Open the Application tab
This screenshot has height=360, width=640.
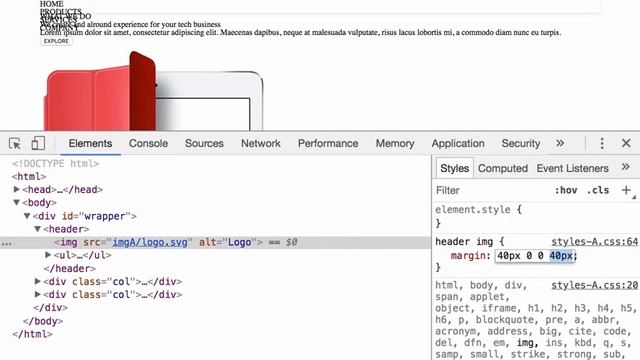pyautogui.click(x=458, y=144)
